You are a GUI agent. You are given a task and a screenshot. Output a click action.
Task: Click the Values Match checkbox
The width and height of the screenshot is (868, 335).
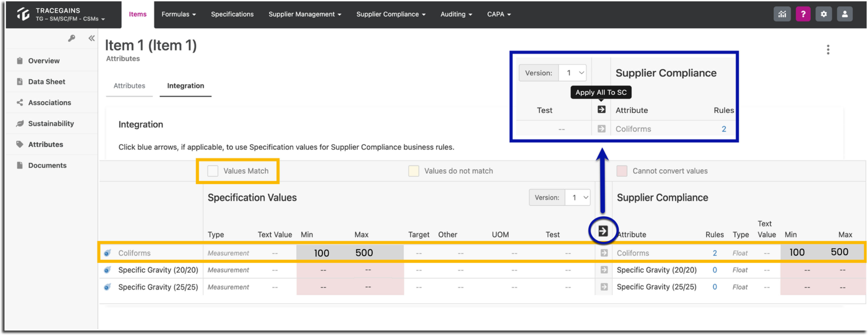pos(213,171)
